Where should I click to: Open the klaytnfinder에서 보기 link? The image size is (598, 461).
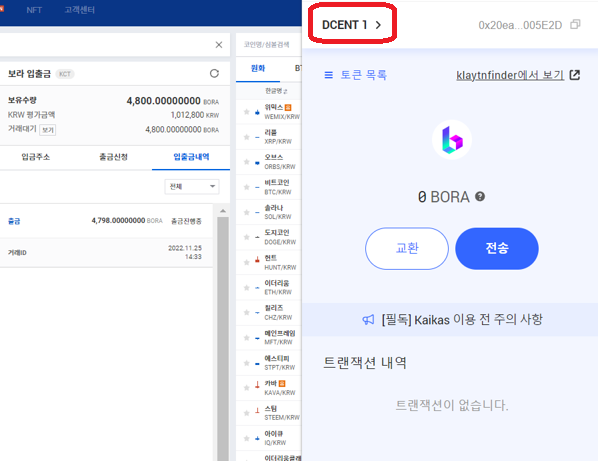[510, 75]
